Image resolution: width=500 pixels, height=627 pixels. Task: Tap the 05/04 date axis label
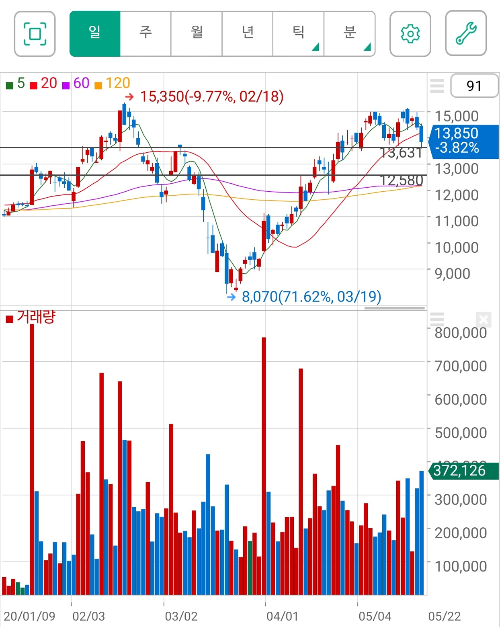[374, 616]
